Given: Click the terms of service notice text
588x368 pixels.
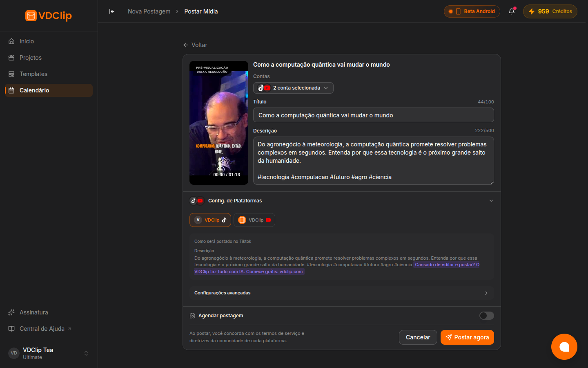Looking at the screenshot, I should click(x=247, y=337).
